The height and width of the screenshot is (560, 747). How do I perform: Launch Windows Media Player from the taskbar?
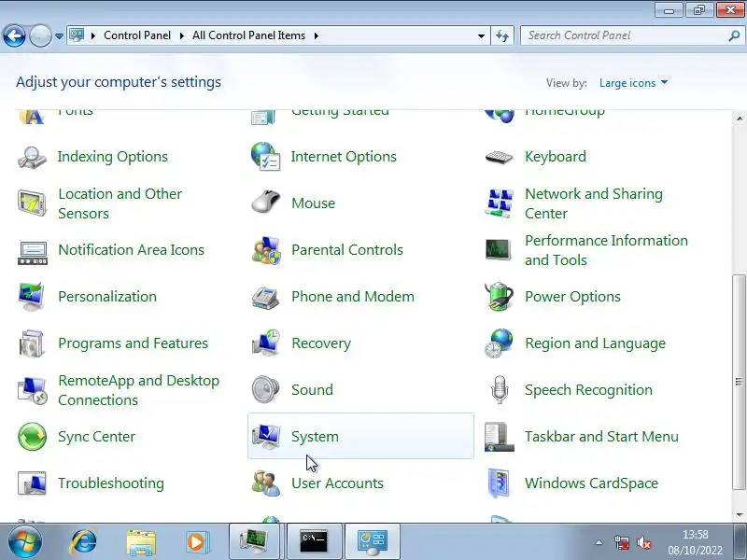(x=196, y=542)
